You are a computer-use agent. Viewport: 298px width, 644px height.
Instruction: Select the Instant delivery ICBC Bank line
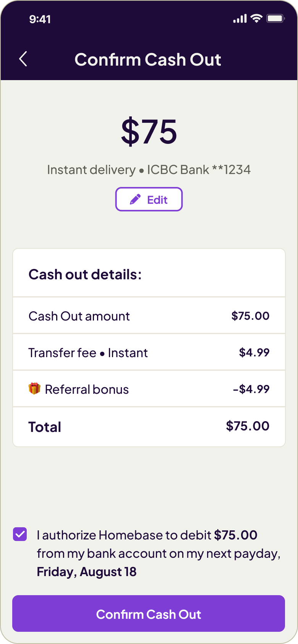[149, 170]
